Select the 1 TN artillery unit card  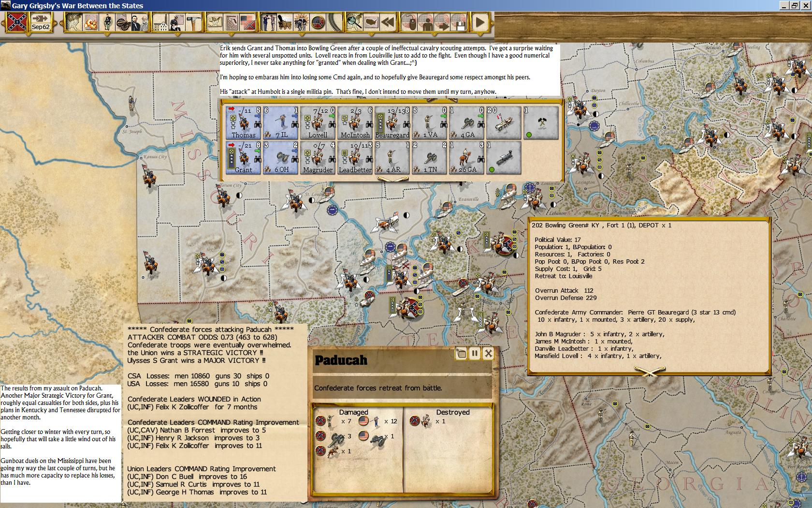(430, 158)
